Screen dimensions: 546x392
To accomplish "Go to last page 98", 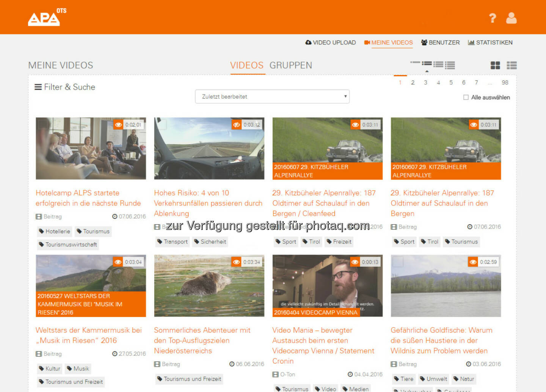I will 505,83.
